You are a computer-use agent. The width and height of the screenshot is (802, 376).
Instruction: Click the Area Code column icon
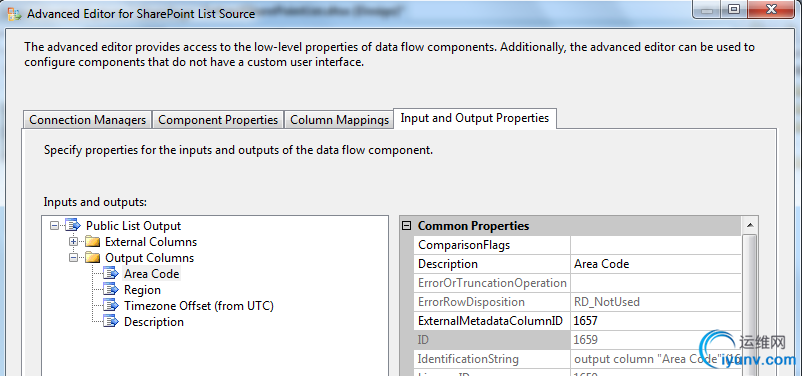tap(111, 274)
